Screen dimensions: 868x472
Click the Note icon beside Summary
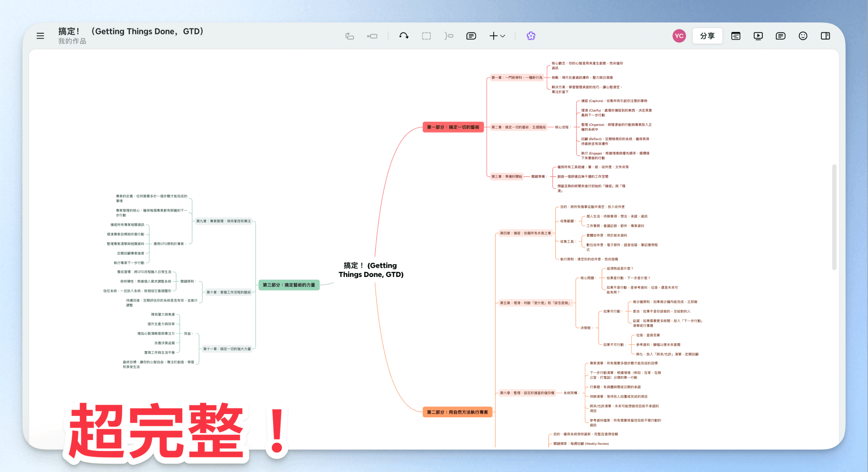pos(471,36)
